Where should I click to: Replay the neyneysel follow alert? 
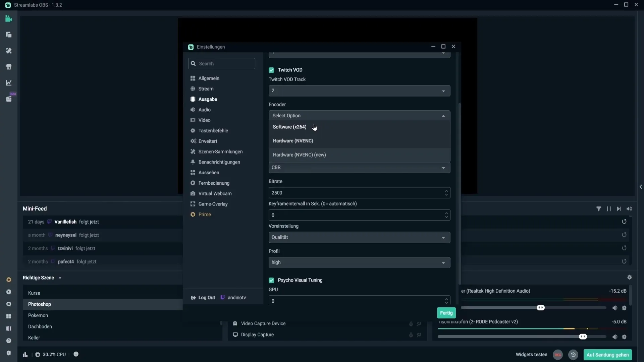(x=624, y=235)
